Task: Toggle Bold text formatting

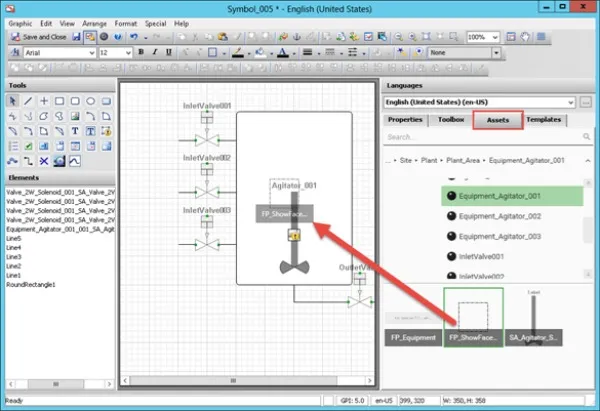Action: tap(143, 52)
